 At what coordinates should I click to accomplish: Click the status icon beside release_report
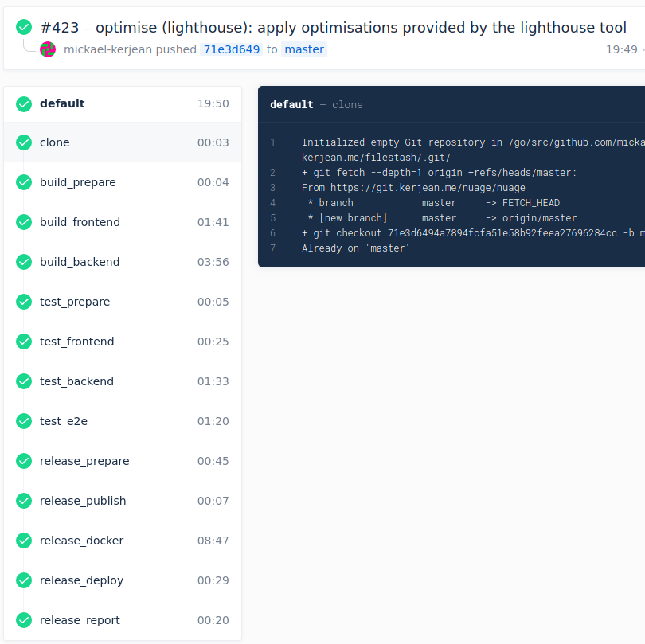pyautogui.click(x=23, y=620)
